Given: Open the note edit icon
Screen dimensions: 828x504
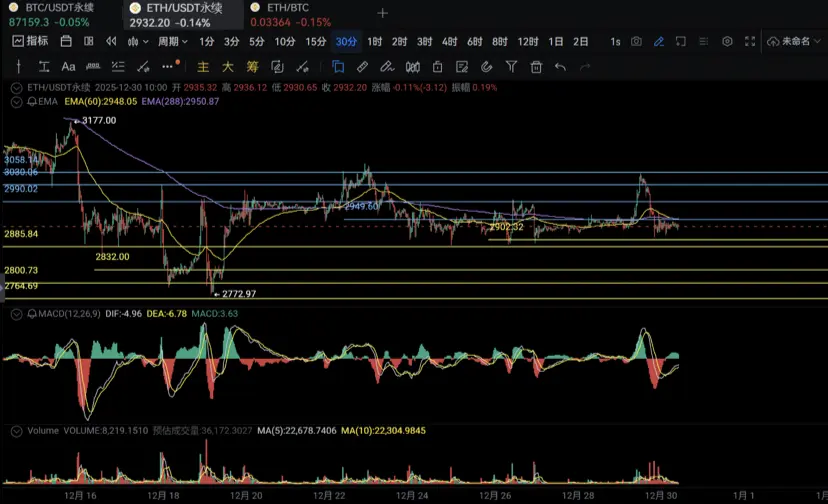Looking at the screenshot, I should tap(462, 67).
